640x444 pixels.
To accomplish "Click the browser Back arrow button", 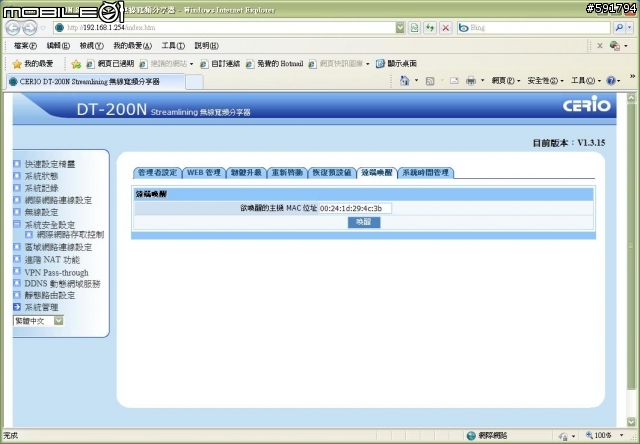I will [x=13, y=28].
